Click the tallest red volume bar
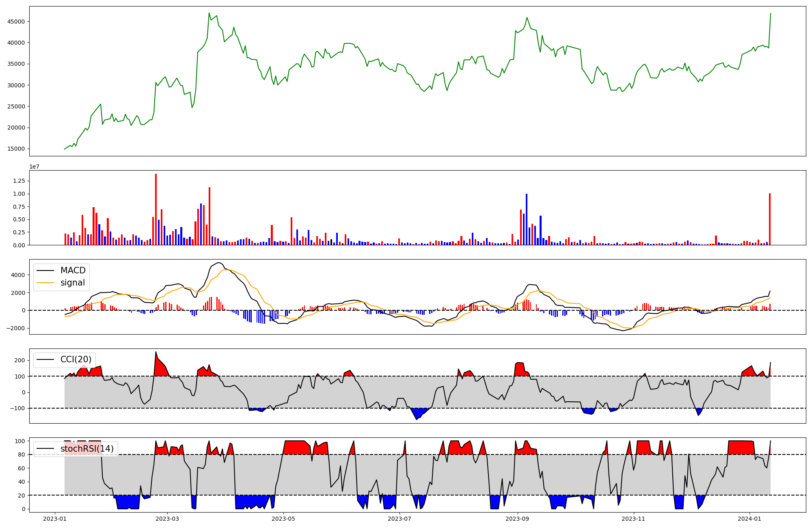 156,209
